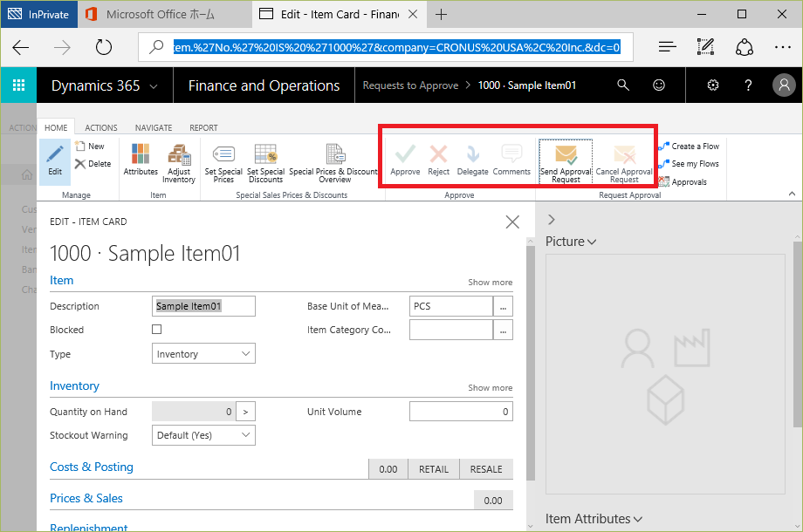Expand Costs & Posting section
This screenshot has height=532, width=803.
91,467
